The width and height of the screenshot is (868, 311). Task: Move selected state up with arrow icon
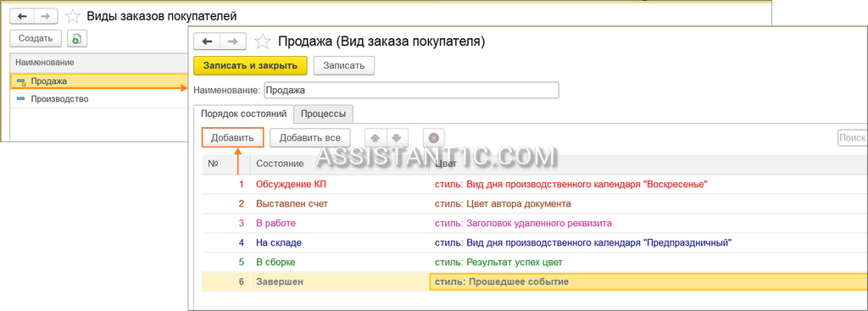pyautogui.click(x=376, y=138)
